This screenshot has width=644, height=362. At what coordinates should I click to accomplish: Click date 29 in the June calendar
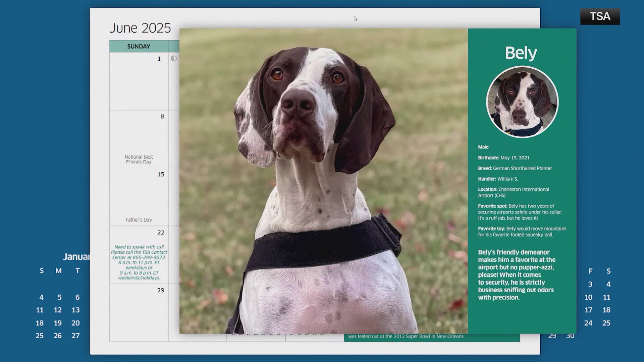pyautogui.click(x=160, y=290)
